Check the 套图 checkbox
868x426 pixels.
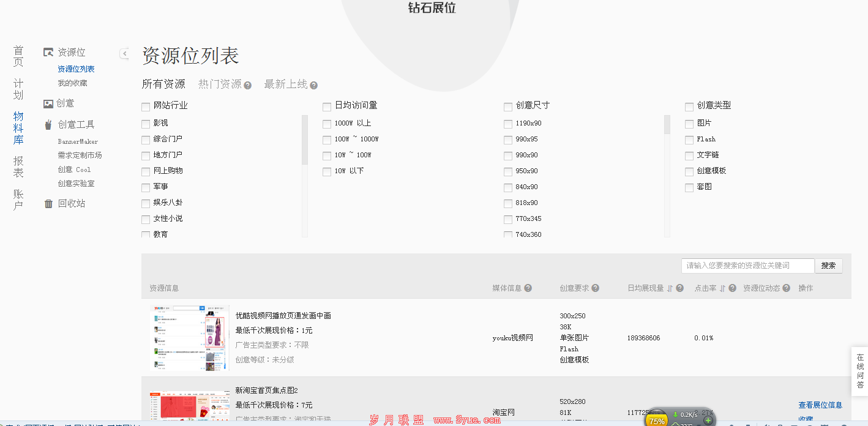click(x=689, y=188)
